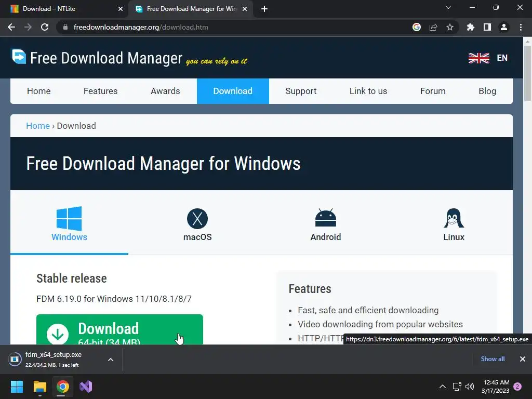Click 'Free Download Manager for Windows' heading
Screen dimensions: 532x399
click(x=163, y=164)
